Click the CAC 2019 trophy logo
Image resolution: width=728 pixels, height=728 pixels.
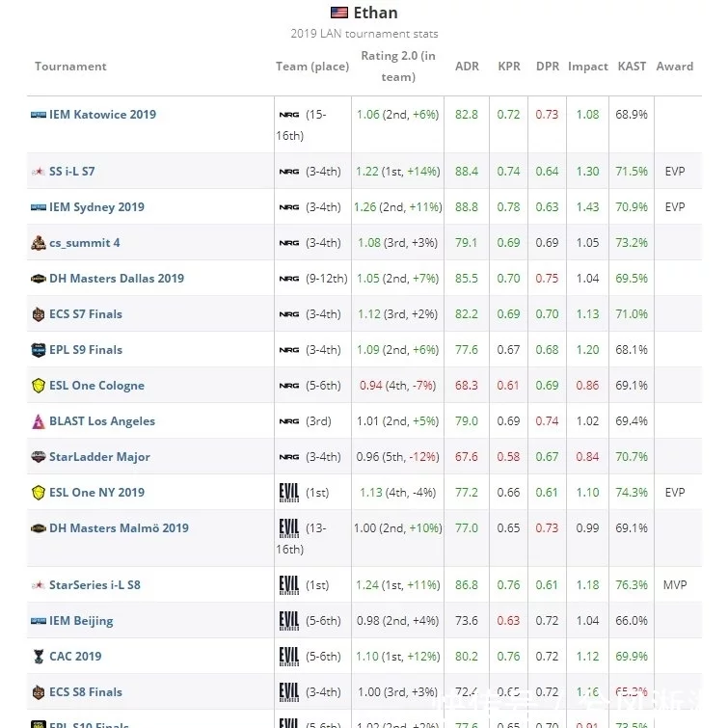[x=39, y=657]
